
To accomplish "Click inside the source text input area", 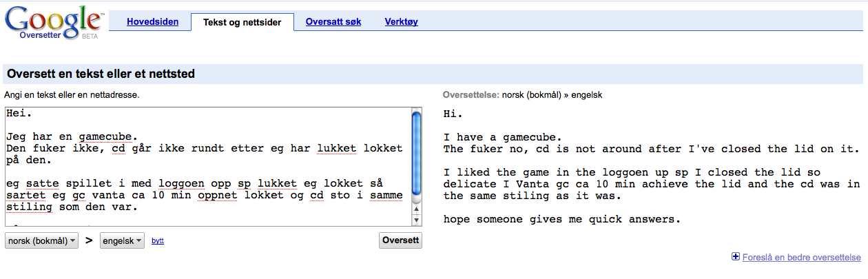I will point(207,167).
